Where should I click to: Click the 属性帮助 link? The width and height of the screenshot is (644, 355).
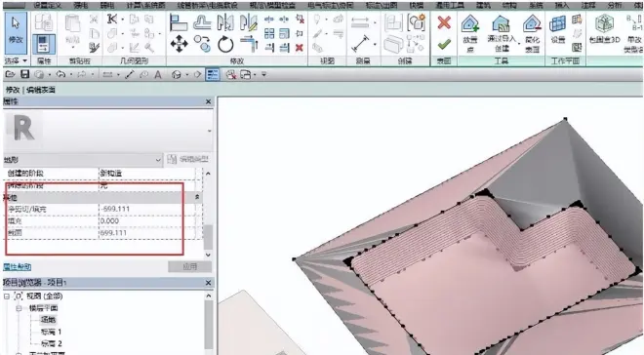coord(18,267)
